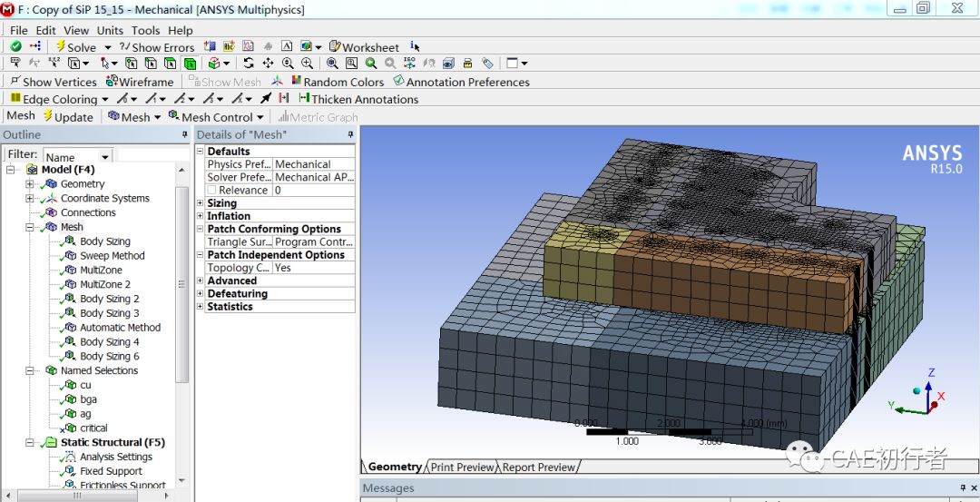The height and width of the screenshot is (502, 980).
Task: Choose the Face selection filter
Action: point(170,64)
